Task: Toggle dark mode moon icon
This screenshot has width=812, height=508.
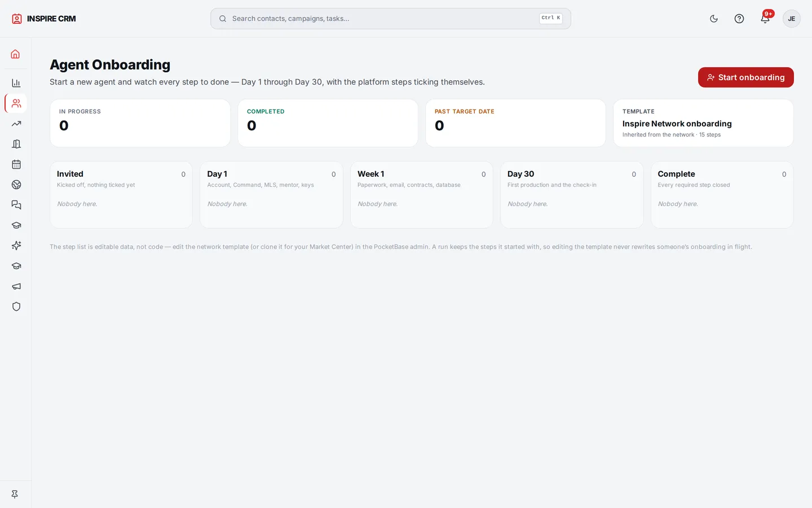Action: 714,19
